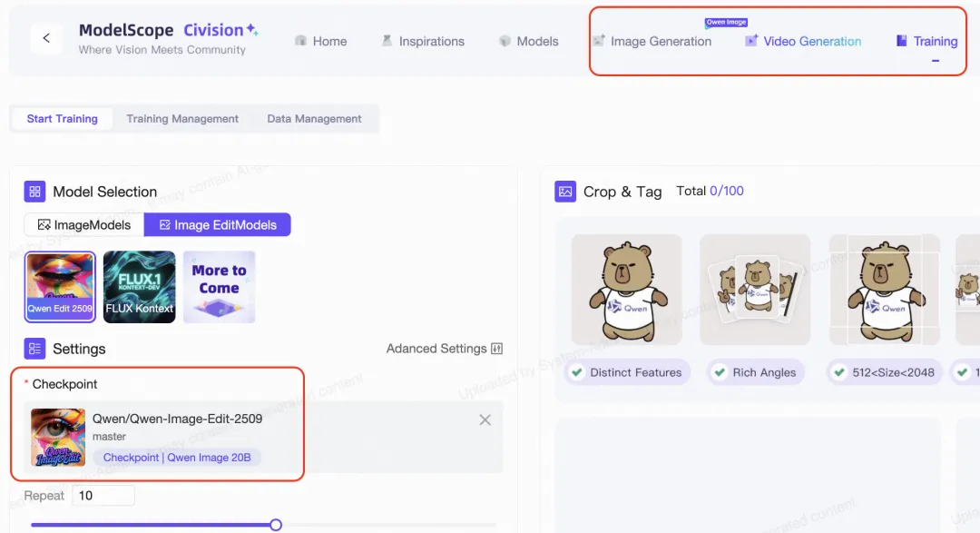Click the Training nav icon
The width and height of the screenshot is (980, 533).
tap(901, 41)
